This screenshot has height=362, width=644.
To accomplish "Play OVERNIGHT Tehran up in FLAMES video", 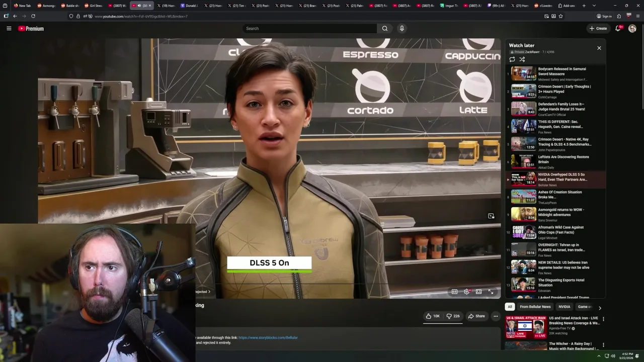I will 555,250.
